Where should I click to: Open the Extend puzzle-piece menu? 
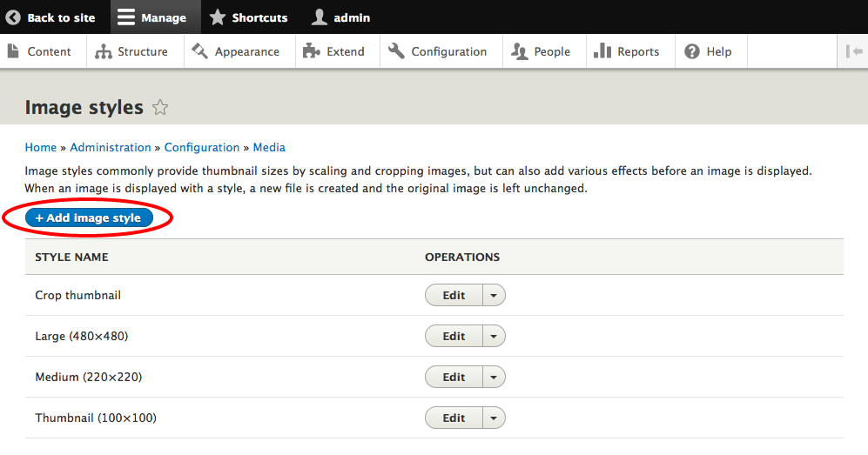pos(311,51)
